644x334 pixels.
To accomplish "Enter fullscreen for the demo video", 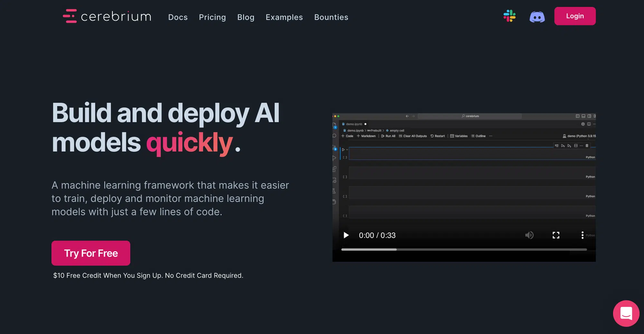I will click(x=556, y=235).
